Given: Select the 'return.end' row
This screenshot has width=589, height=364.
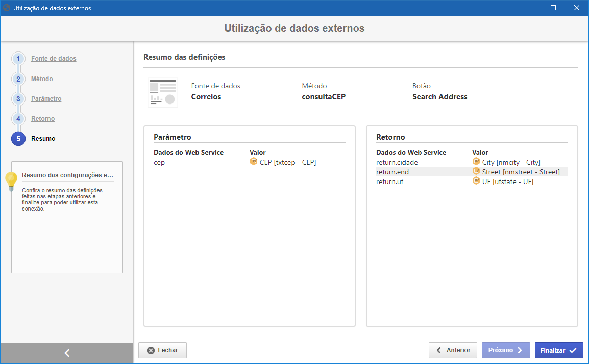Looking at the screenshot, I should [x=472, y=172].
